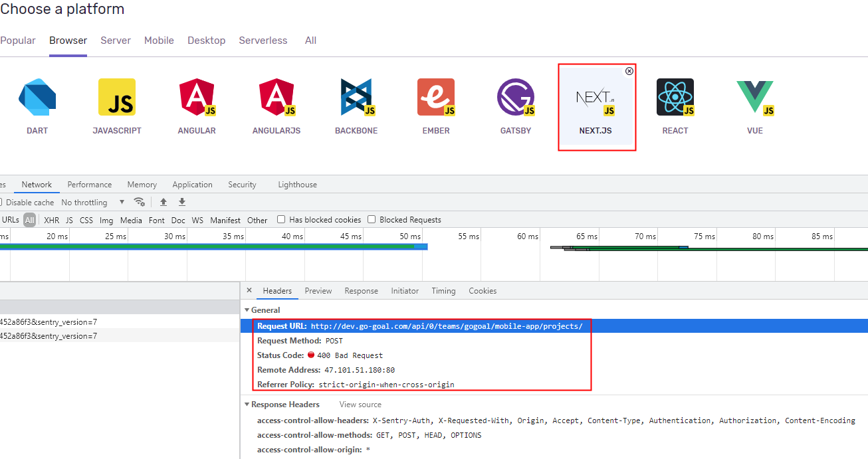Open the Popular platform tab
Image resolution: width=868 pixels, height=459 pixels.
[x=18, y=41]
